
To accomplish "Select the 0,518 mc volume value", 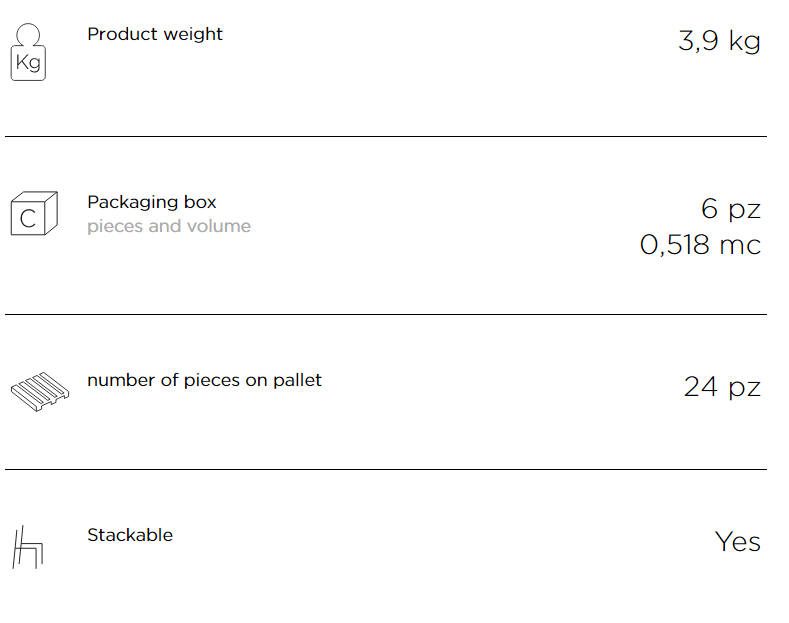I will (x=700, y=245).
